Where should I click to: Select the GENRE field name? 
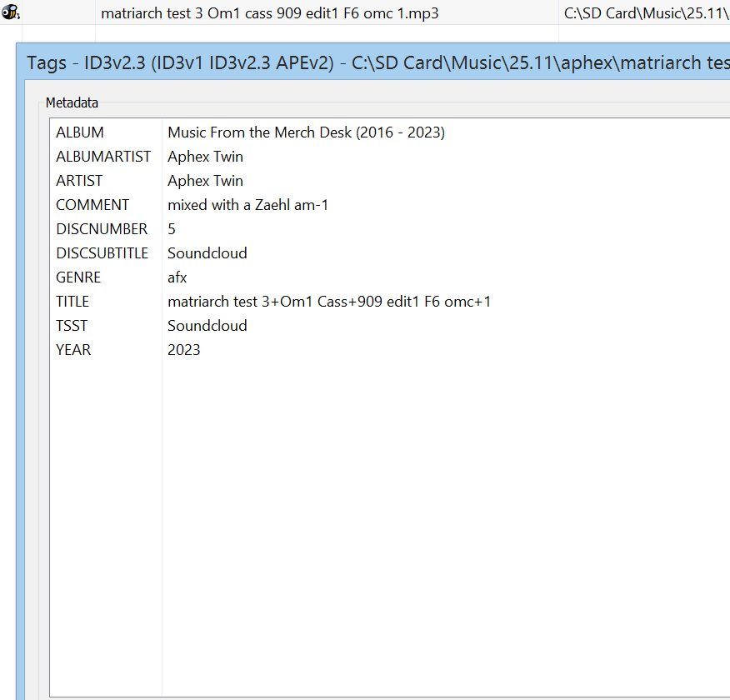click(78, 277)
